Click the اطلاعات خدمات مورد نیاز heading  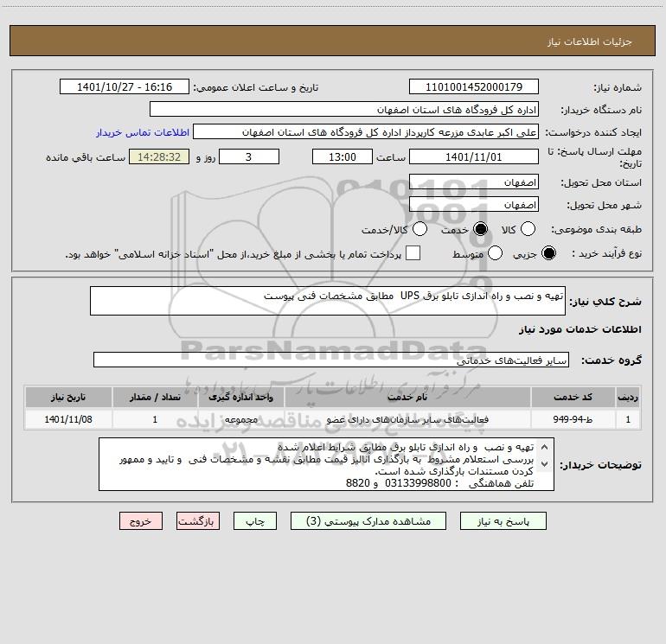580,329
